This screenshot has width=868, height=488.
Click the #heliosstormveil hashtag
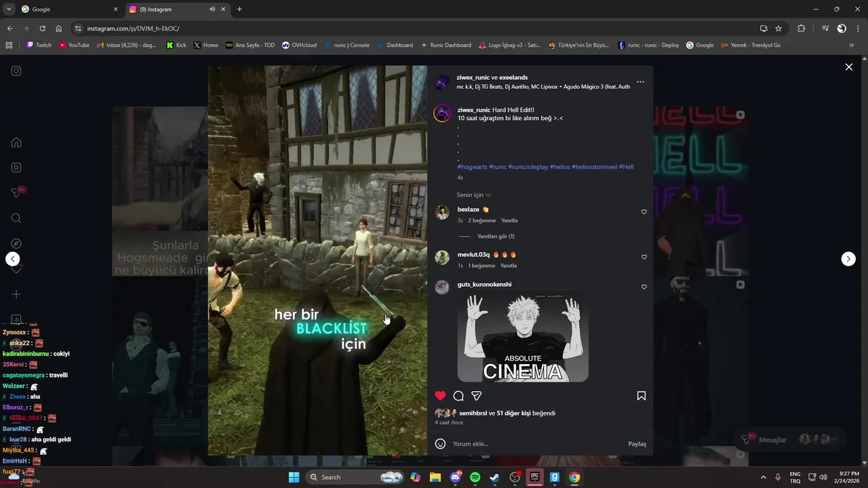click(595, 167)
